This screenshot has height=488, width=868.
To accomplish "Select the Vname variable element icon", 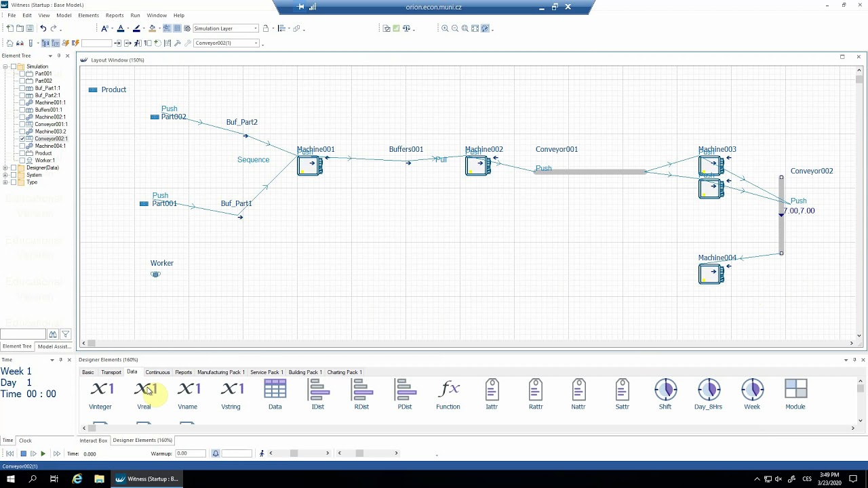I will 189,389.
